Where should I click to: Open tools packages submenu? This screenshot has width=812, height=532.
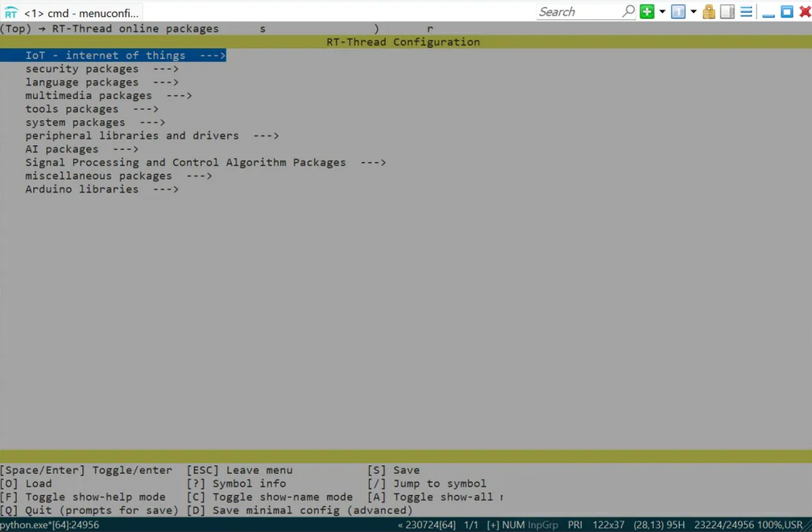coord(92,110)
